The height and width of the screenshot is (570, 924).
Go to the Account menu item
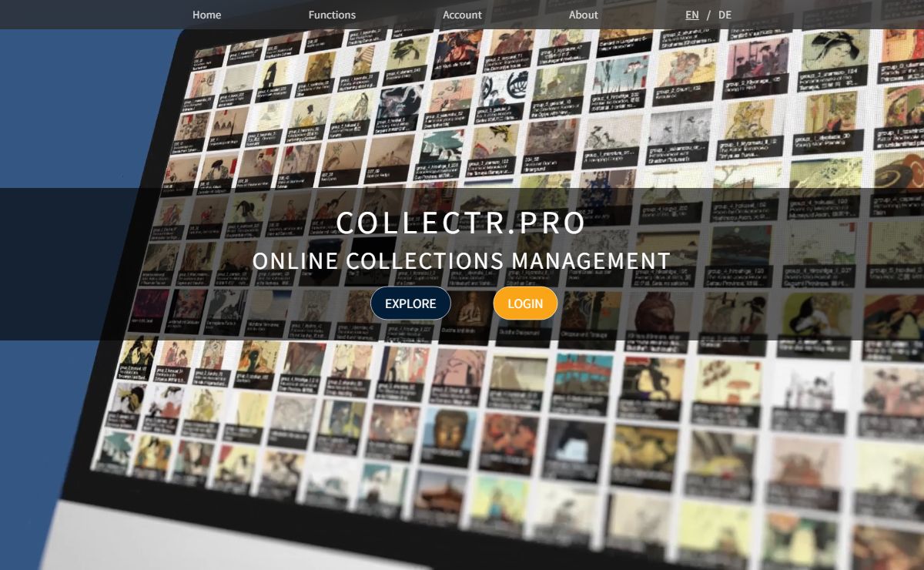pyautogui.click(x=462, y=15)
